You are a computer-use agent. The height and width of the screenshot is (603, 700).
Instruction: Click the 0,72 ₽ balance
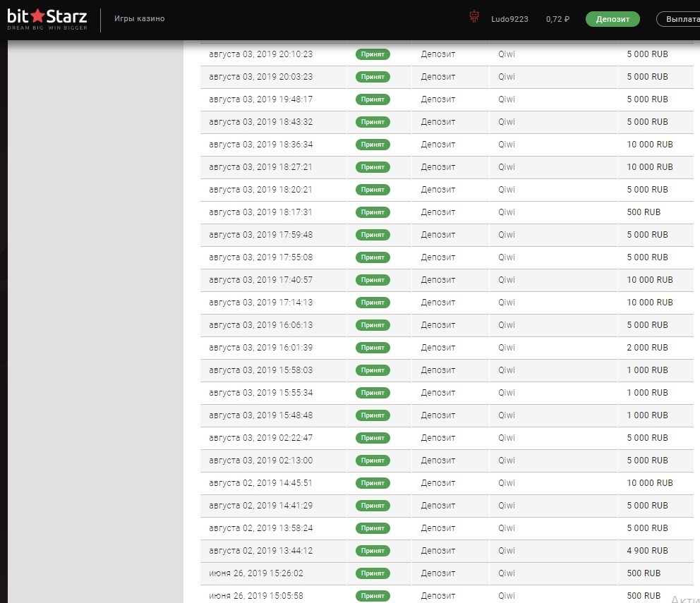557,19
